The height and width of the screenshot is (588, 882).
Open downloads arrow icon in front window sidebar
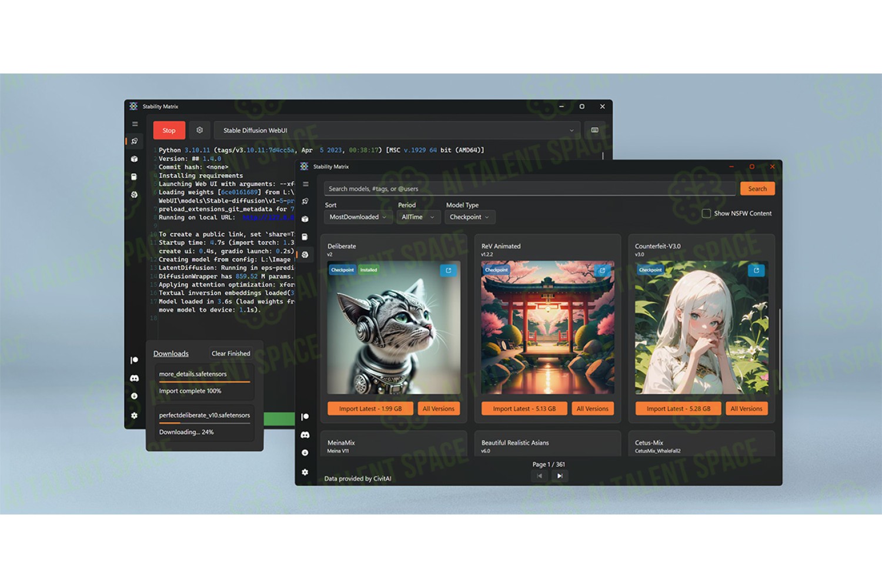pyautogui.click(x=305, y=453)
